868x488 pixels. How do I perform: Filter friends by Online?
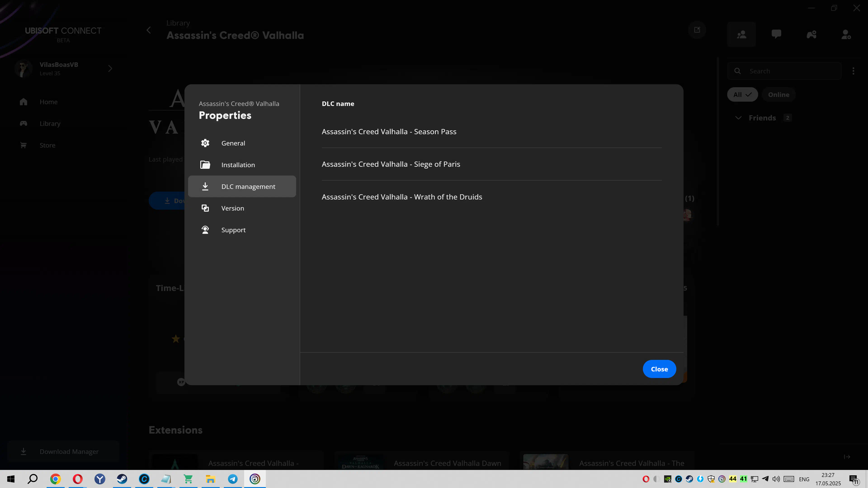pos(778,95)
